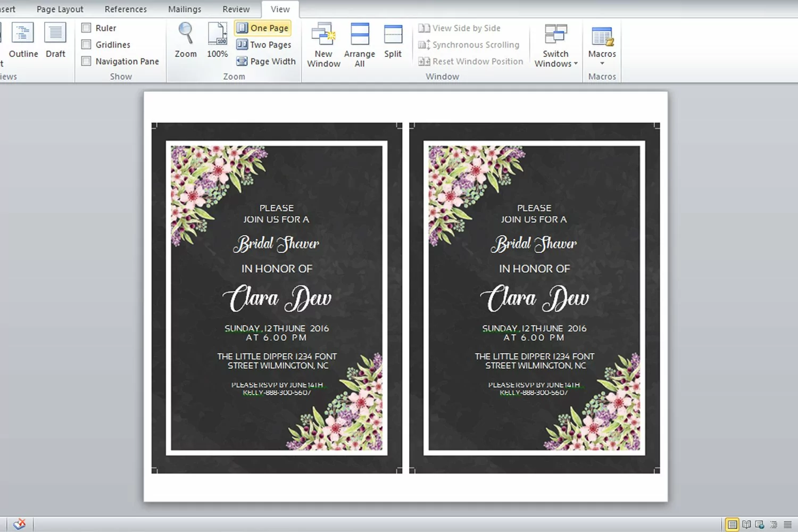The width and height of the screenshot is (798, 532).
Task: Select Print Layout view in status bar
Action: 732,525
